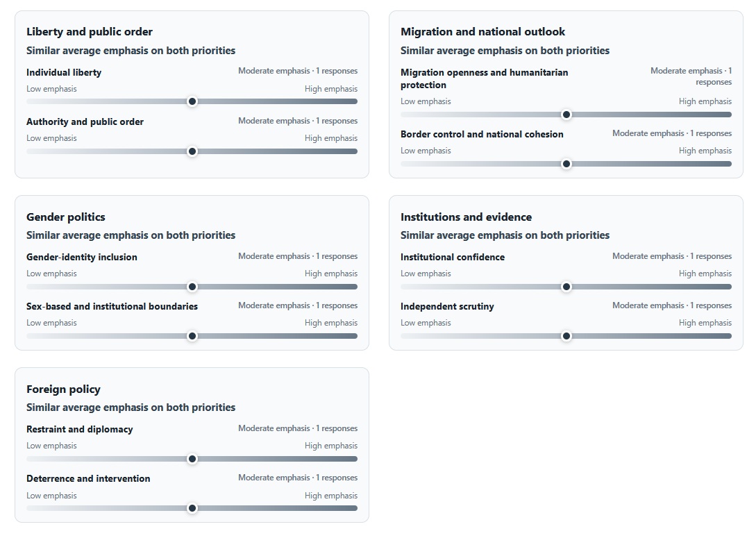This screenshot has height=538, width=756.
Task: Click the Gender politics card title
Action: pyautogui.click(x=65, y=217)
